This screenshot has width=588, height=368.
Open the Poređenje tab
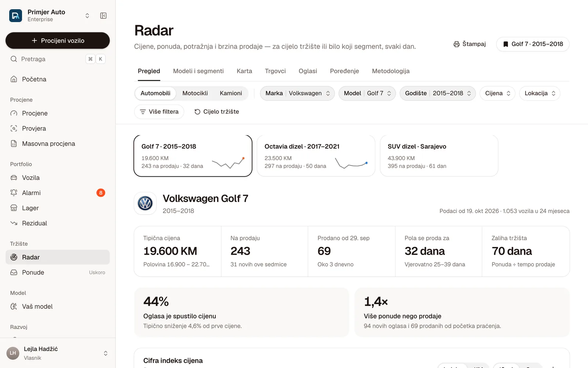(x=344, y=71)
